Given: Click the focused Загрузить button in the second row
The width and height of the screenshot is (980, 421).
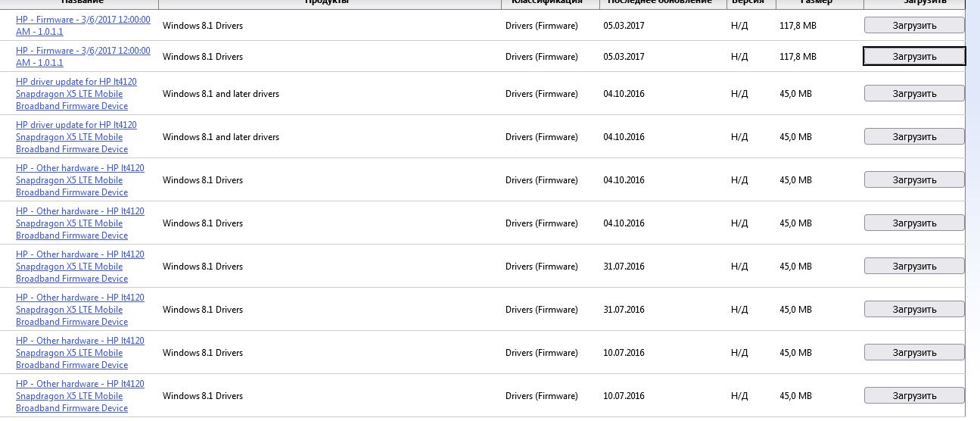Looking at the screenshot, I should pos(914,56).
